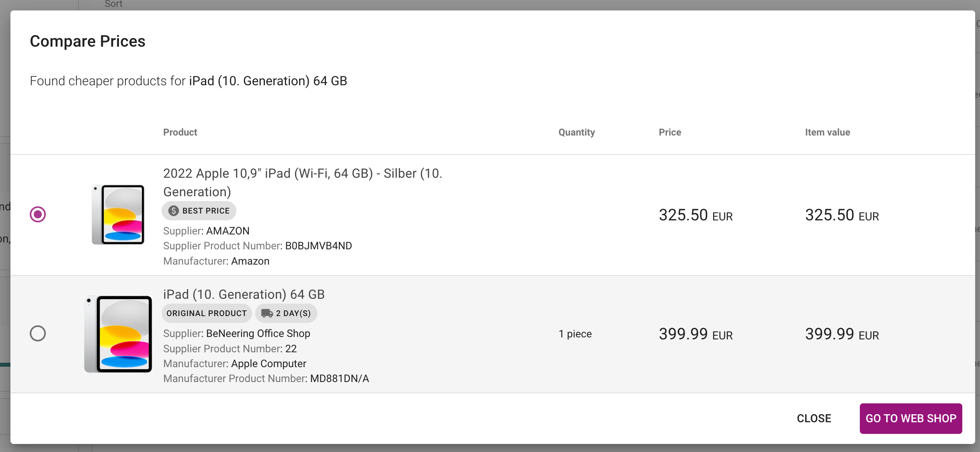Click the 325.50 EUR price value
The width and height of the screenshot is (980, 452).
(695, 215)
